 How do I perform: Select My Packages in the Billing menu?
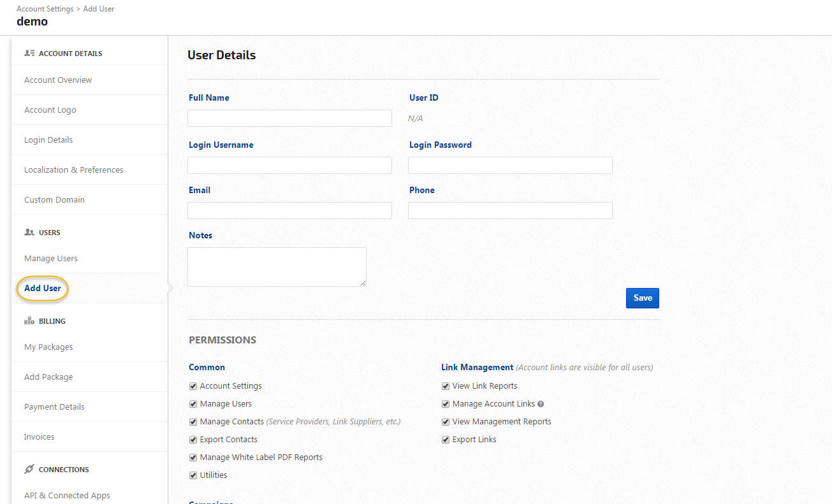(x=48, y=347)
